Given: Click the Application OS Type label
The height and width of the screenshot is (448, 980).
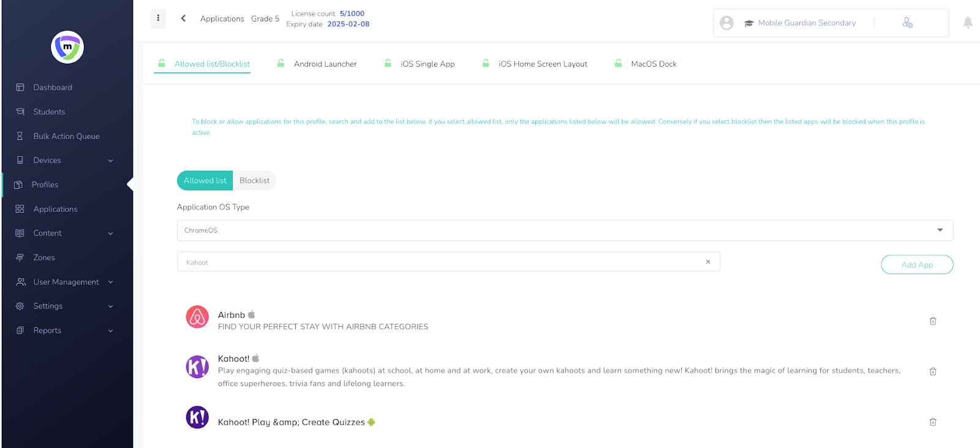Looking at the screenshot, I should tap(213, 207).
